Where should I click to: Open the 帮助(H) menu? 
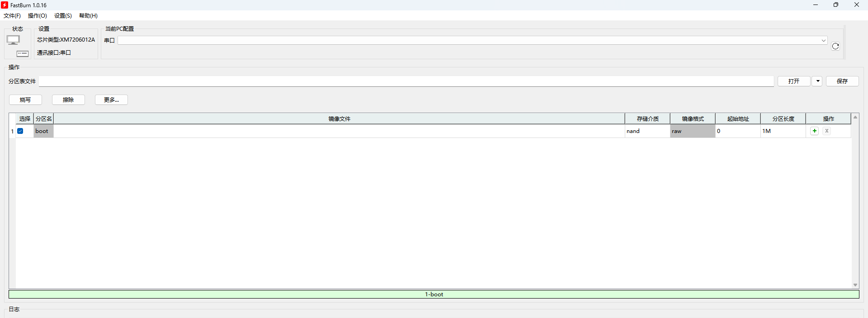tap(88, 16)
